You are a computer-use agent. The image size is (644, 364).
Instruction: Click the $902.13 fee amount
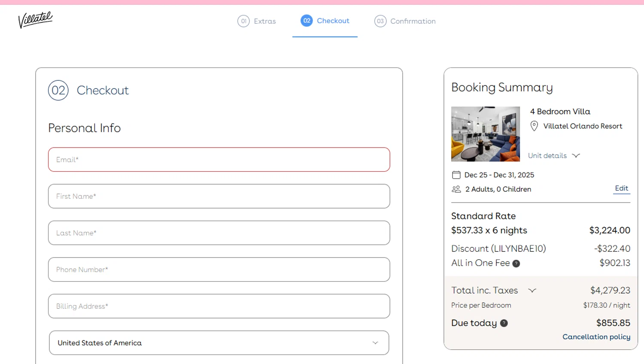coord(615,263)
